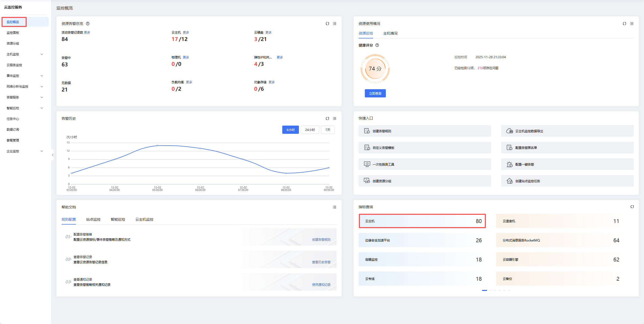Click help icon beside 资源告警总览 title
The image size is (644, 324).
(88, 24)
